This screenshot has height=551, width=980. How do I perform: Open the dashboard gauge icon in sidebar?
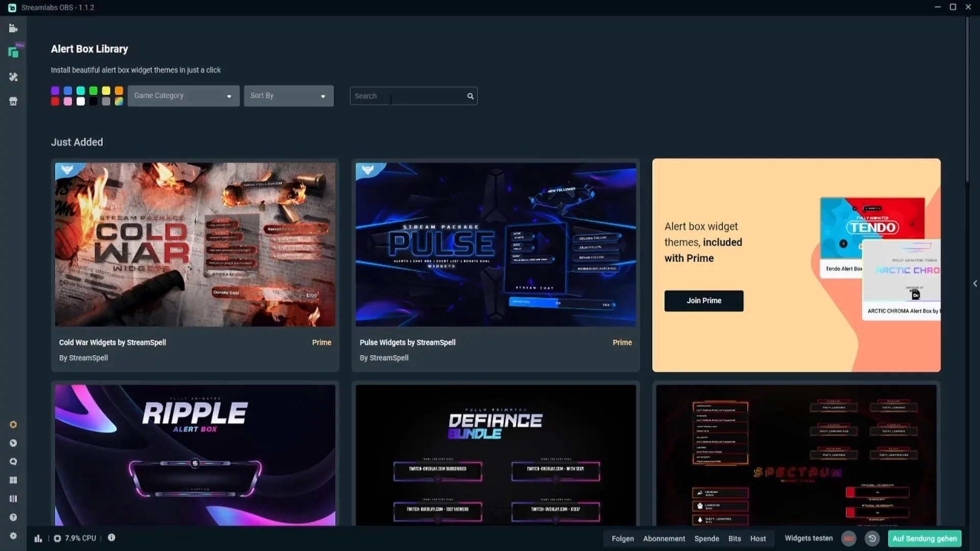(13, 443)
